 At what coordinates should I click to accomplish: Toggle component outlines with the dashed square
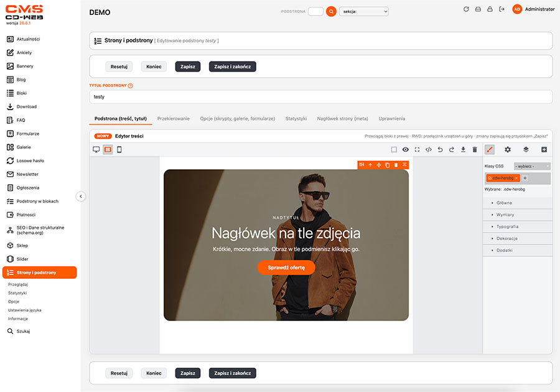(394, 149)
